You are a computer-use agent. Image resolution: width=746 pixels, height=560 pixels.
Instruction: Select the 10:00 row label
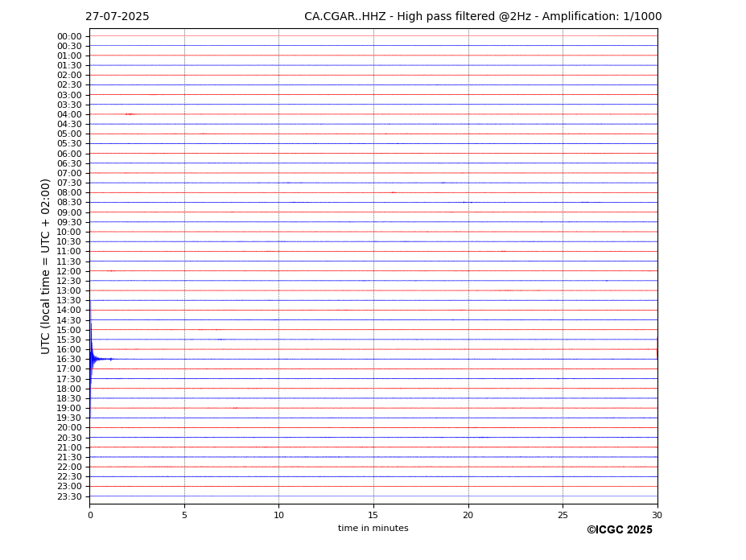(69, 233)
